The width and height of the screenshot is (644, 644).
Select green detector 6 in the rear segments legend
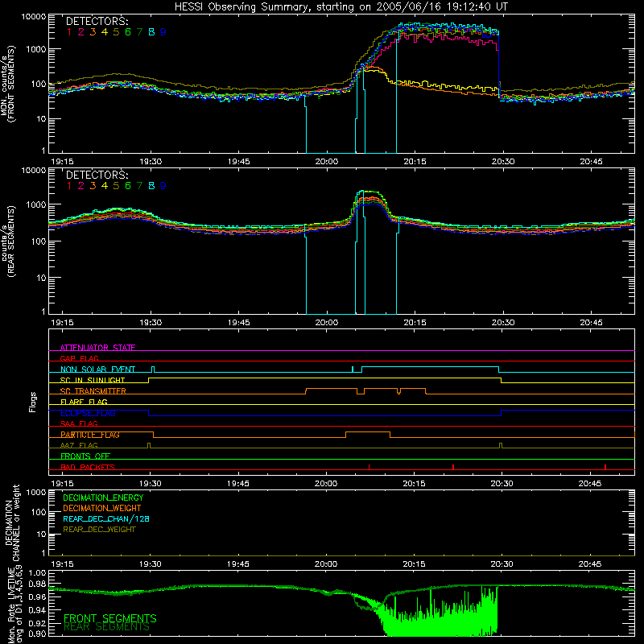[128, 186]
